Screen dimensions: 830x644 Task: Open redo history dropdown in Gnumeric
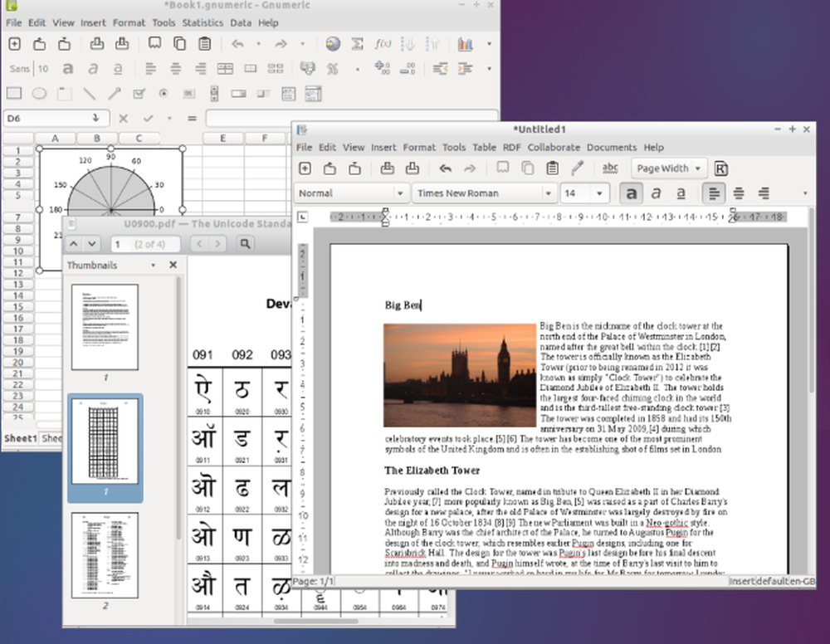(x=302, y=44)
